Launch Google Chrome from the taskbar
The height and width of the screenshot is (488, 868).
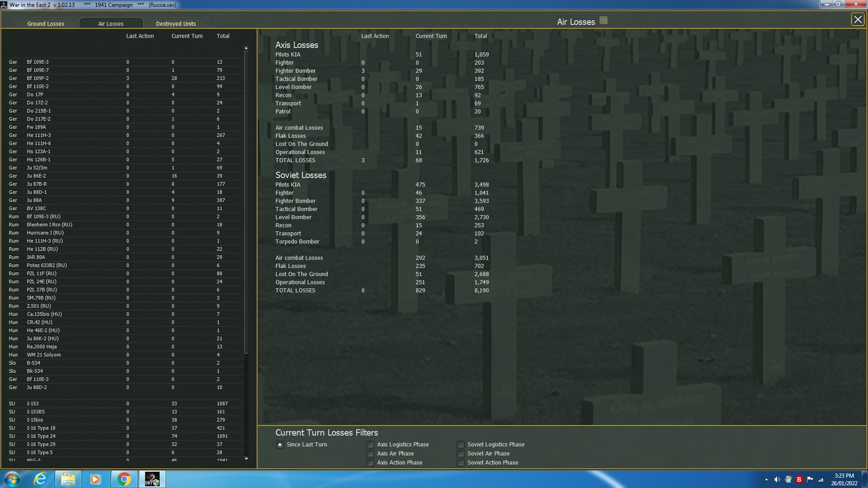124,479
